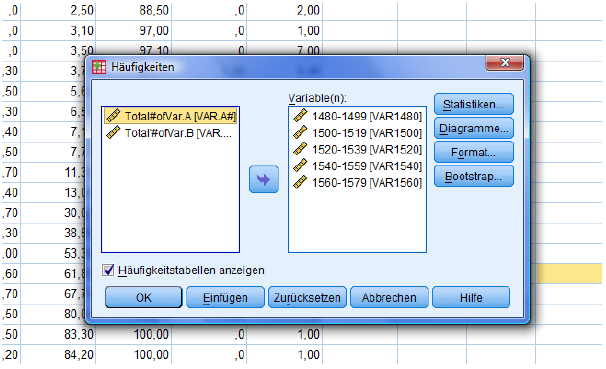Open the Format options
The height and width of the screenshot is (369, 606).
point(473,152)
